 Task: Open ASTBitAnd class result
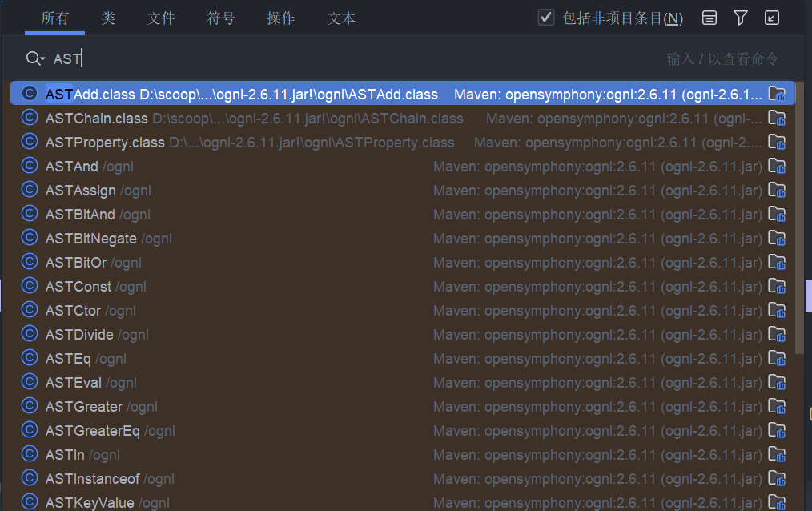[402, 214]
